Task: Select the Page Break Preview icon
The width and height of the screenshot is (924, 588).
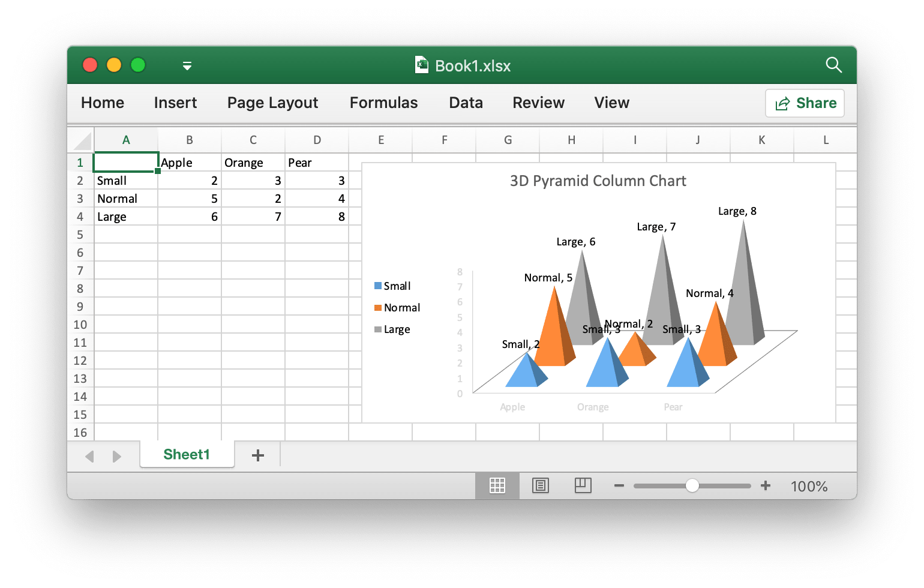Action: click(583, 485)
